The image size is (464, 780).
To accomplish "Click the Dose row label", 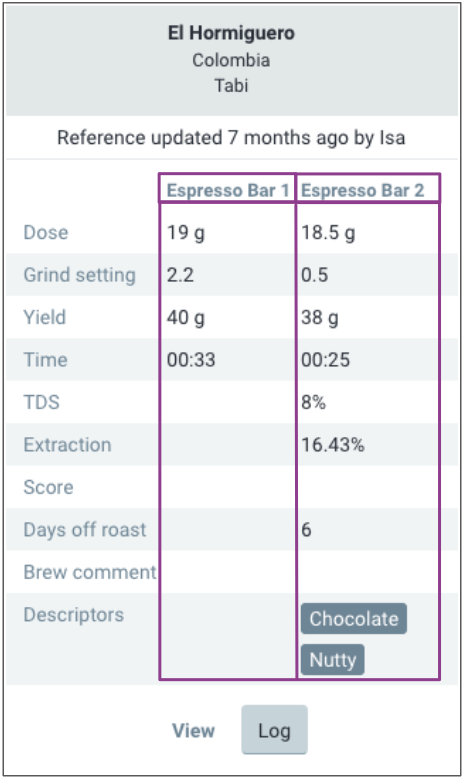I will (x=46, y=232).
